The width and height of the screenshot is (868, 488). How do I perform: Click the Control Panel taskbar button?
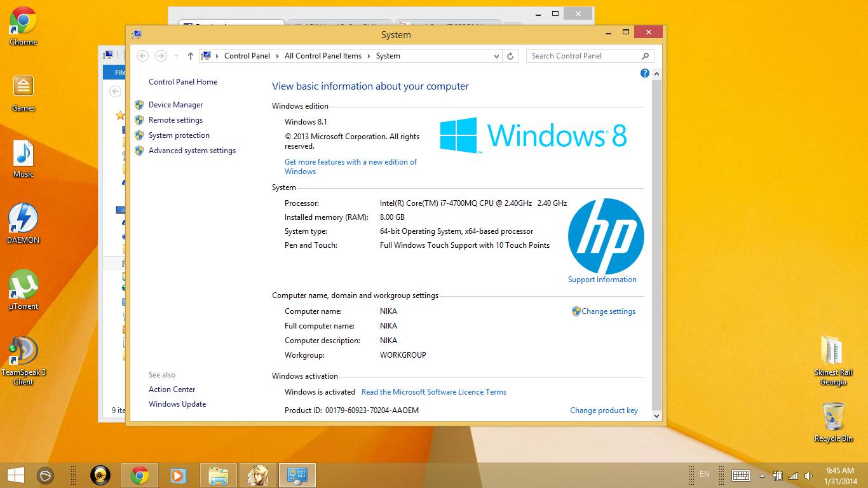coord(297,475)
